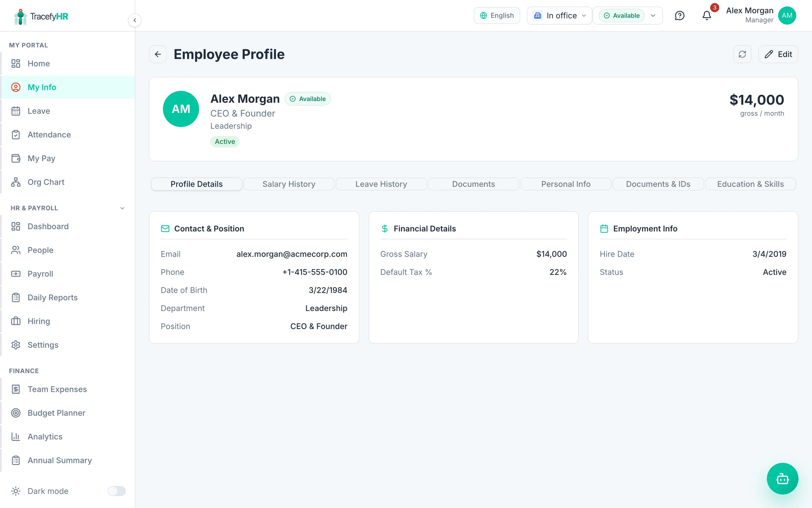Open Home in the sidebar
The width and height of the screenshot is (812, 508).
pos(68,63)
